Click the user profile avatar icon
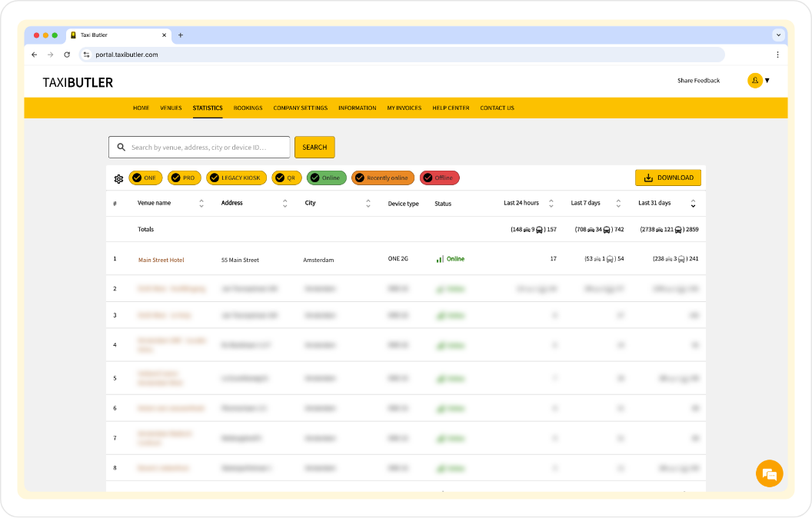The width and height of the screenshot is (812, 518). 754,81
